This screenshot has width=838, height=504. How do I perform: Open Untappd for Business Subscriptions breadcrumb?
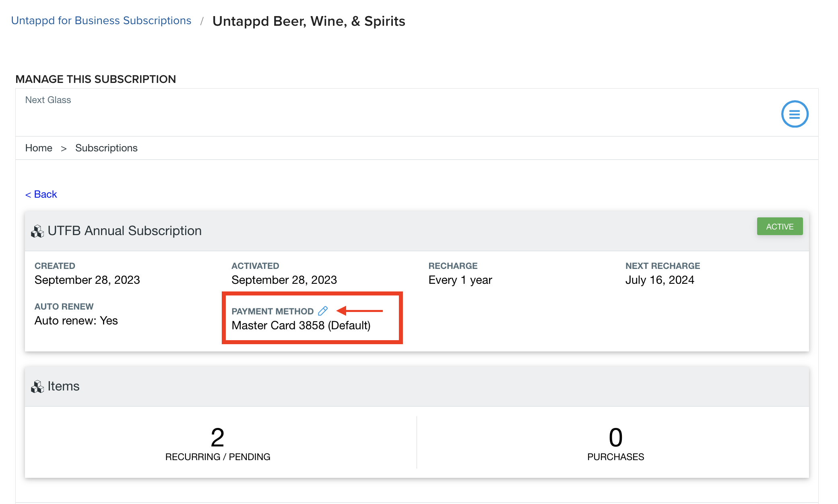(x=101, y=21)
